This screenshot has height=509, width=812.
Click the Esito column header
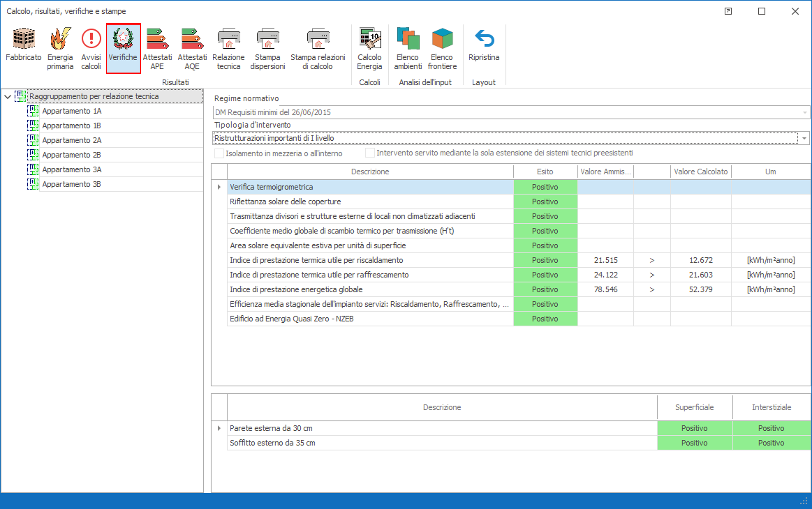[x=545, y=172]
